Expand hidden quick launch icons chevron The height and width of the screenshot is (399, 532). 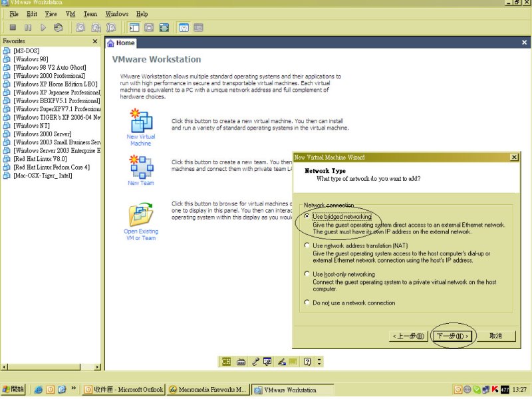point(74,388)
